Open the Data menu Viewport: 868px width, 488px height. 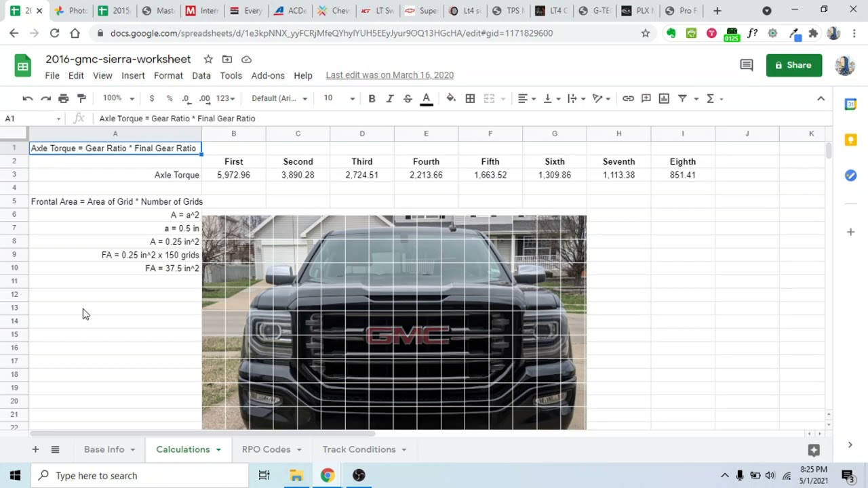pyautogui.click(x=201, y=75)
